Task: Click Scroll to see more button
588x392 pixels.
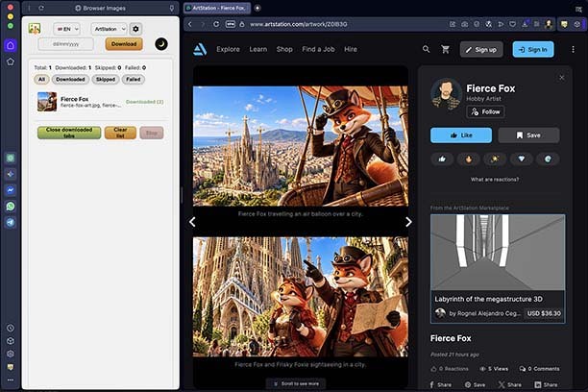Action: (x=296, y=383)
